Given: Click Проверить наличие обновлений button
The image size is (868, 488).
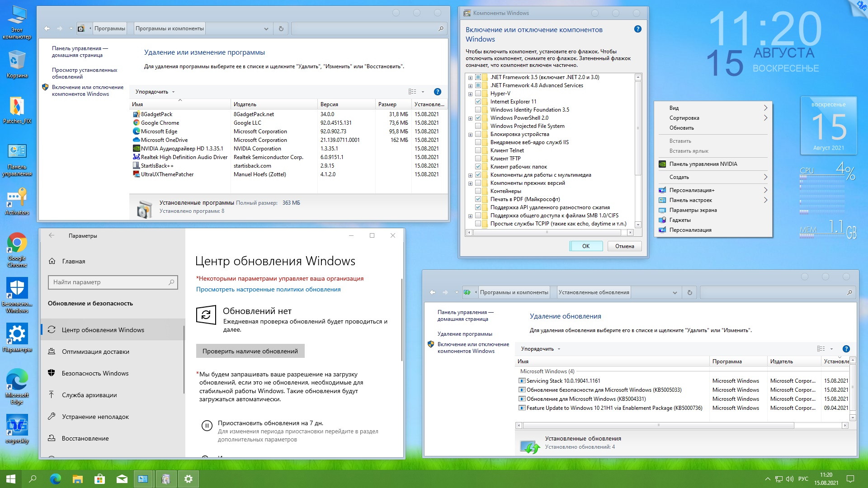Looking at the screenshot, I should click(x=250, y=351).
